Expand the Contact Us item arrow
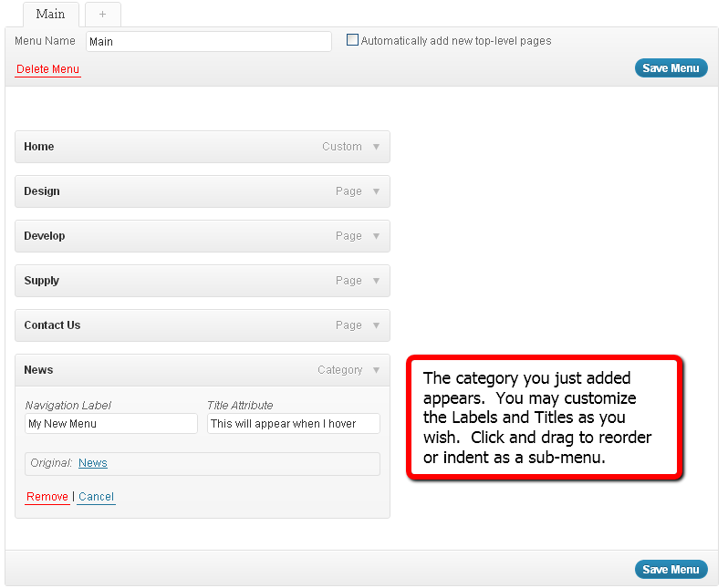The height and width of the screenshot is (588, 728). pyautogui.click(x=376, y=325)
